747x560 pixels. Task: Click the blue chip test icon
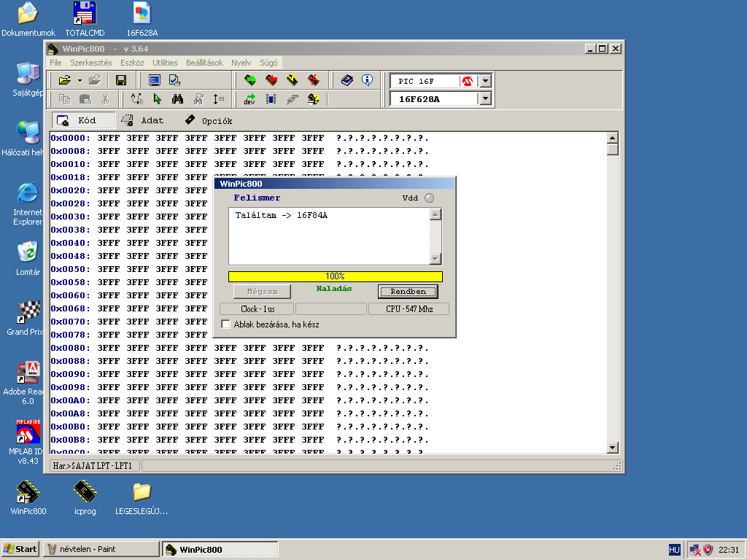coord(271,99)
